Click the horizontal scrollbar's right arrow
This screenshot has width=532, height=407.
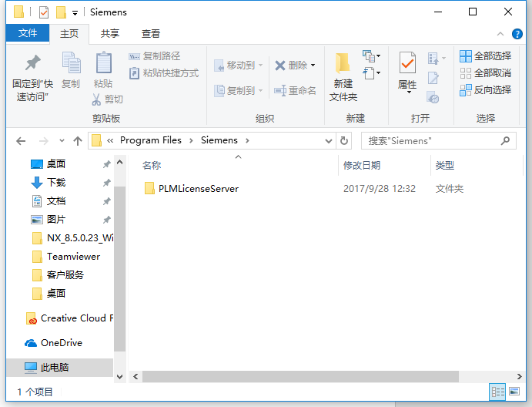pyautogui.click(x=519, y=376)
